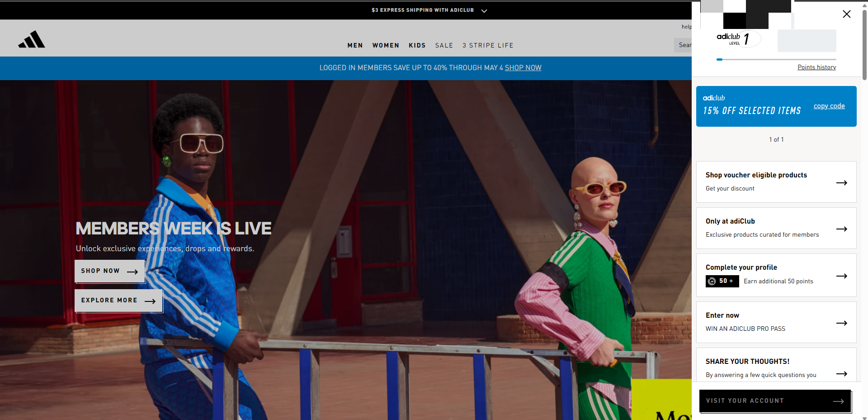This screenshot has height=420, width=868.
Task: Go to the Sale menu item
Action: (444, 45)
